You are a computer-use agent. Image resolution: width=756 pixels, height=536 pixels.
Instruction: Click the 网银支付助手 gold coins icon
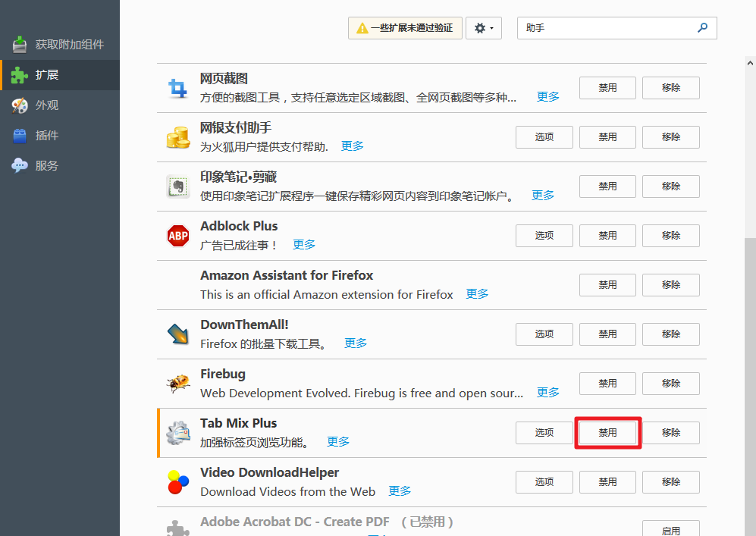coord(177,136)
